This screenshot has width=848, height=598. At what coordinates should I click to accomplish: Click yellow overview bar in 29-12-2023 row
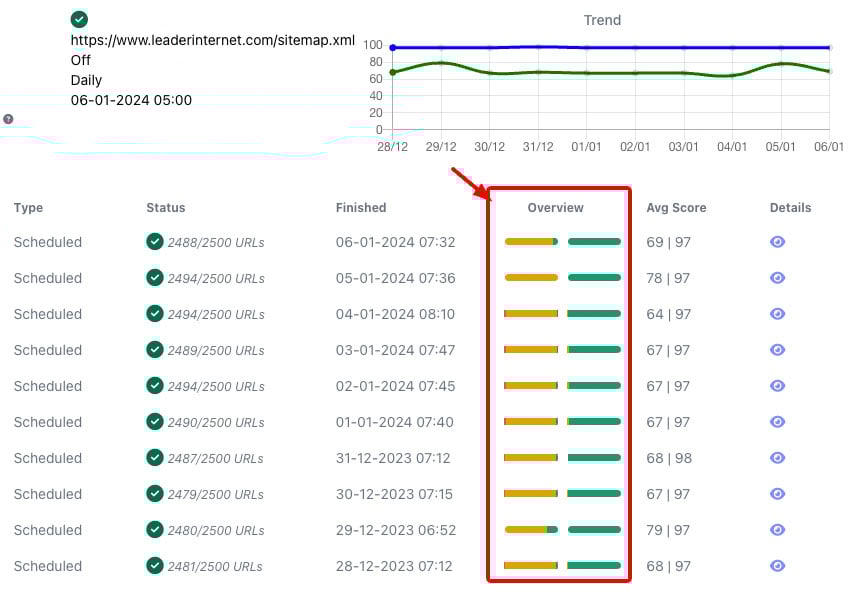tap(531, 530)
